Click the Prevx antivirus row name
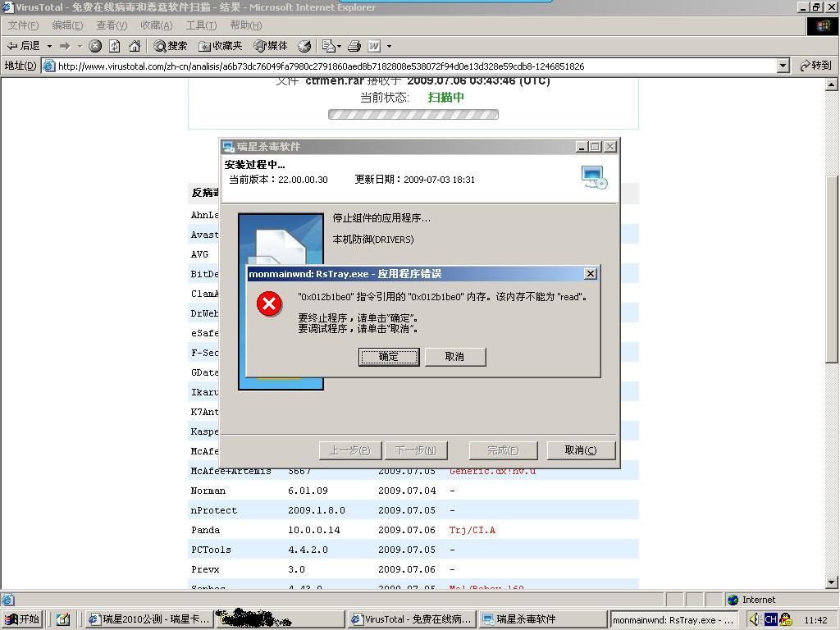This screenshot has width=840, height=630. click(205, 569)
